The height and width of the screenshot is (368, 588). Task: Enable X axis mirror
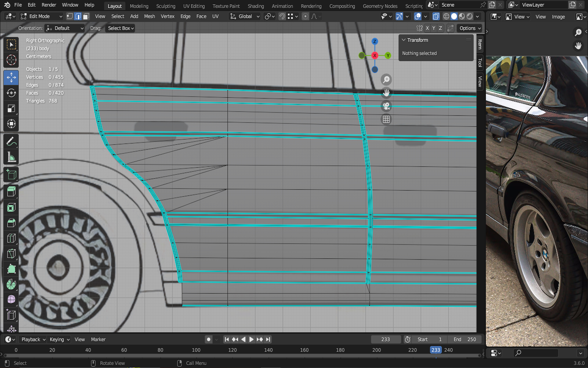click(427, 28)
